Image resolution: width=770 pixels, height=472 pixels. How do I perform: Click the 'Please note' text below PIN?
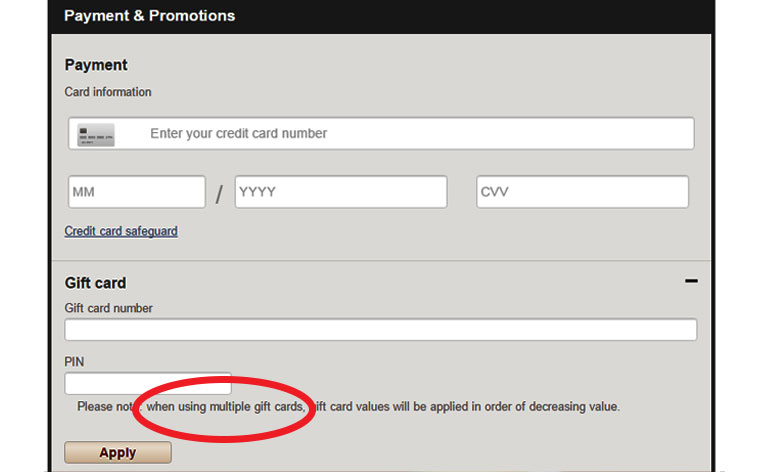104,407
